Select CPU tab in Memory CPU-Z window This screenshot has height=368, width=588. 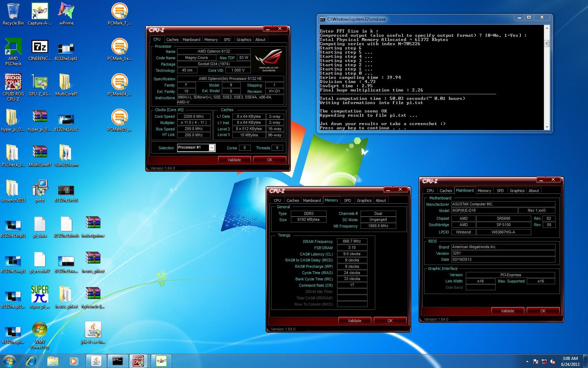277,200
